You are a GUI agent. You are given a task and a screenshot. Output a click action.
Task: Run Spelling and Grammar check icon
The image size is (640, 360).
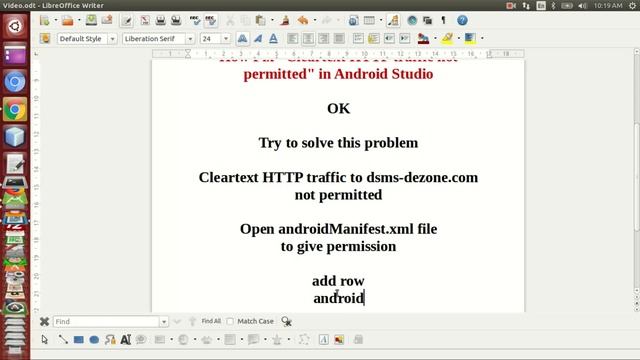[195, 20]
